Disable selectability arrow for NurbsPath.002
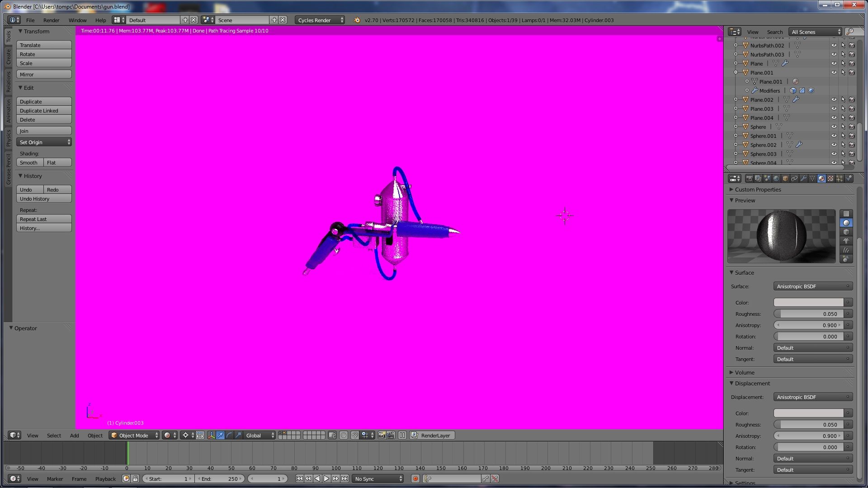868x488 pixels. tap(843, 45)
